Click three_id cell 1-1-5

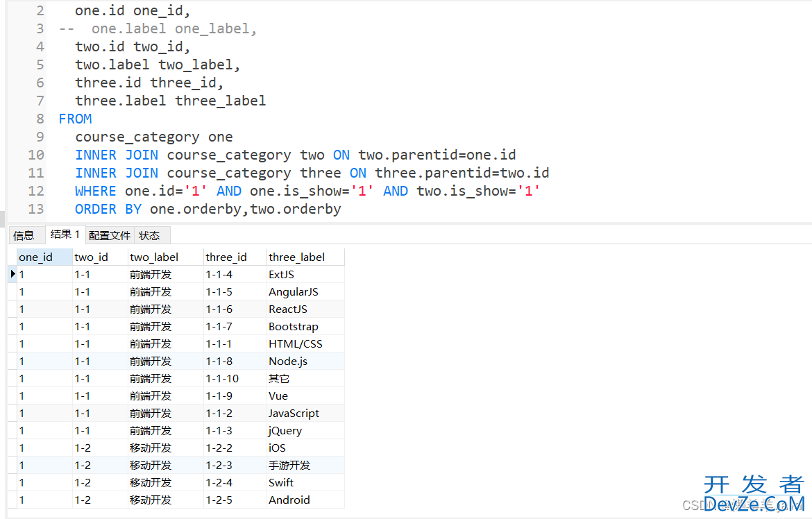(235, 291)
